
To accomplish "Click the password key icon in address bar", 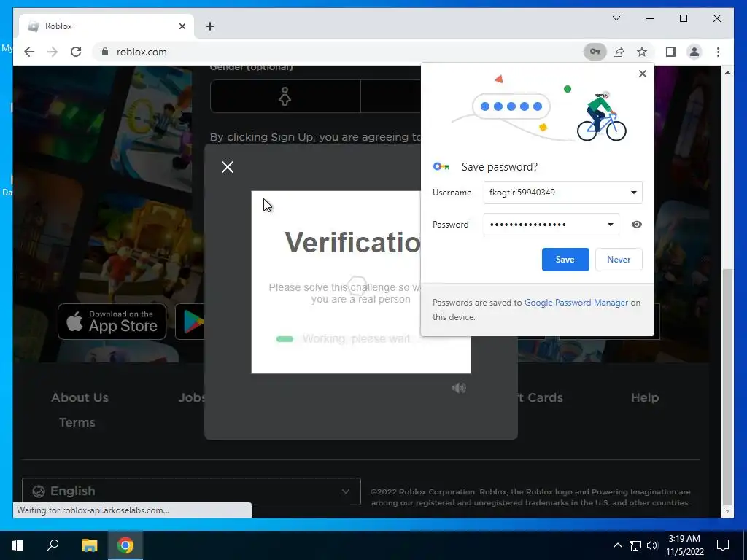I will click(x=595, y=52).
